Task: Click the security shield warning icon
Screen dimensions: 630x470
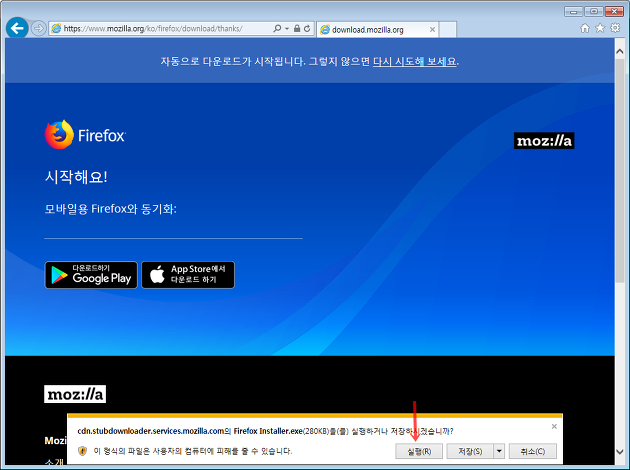Action: pos(82,451)
